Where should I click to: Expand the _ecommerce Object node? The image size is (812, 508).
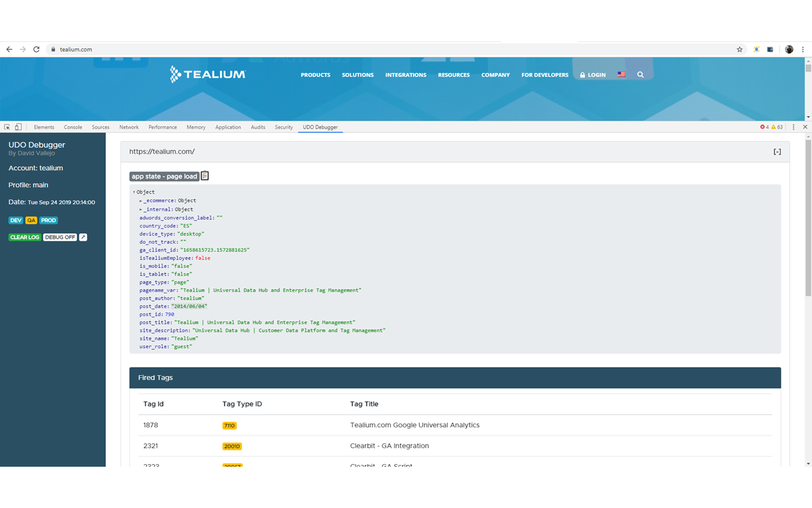tap(141, 201)
